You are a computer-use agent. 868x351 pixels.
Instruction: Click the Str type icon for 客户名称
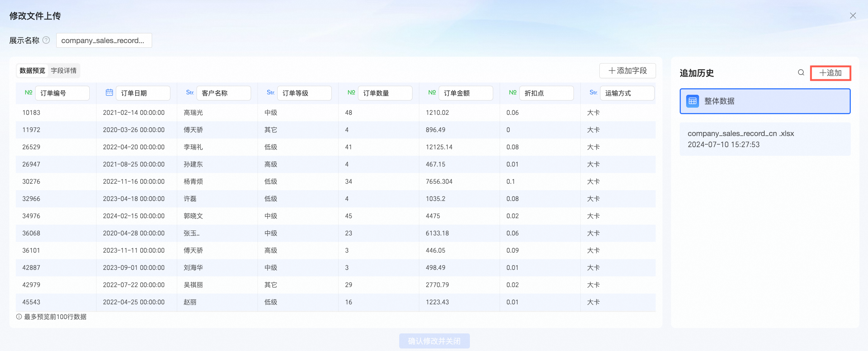tap(190, 93)
